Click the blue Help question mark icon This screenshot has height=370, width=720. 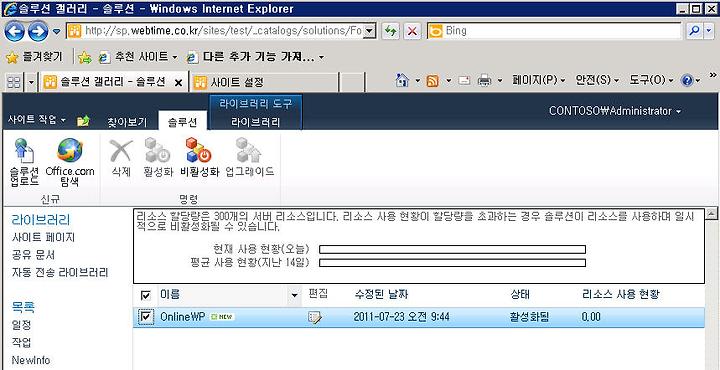click(687, 81)
